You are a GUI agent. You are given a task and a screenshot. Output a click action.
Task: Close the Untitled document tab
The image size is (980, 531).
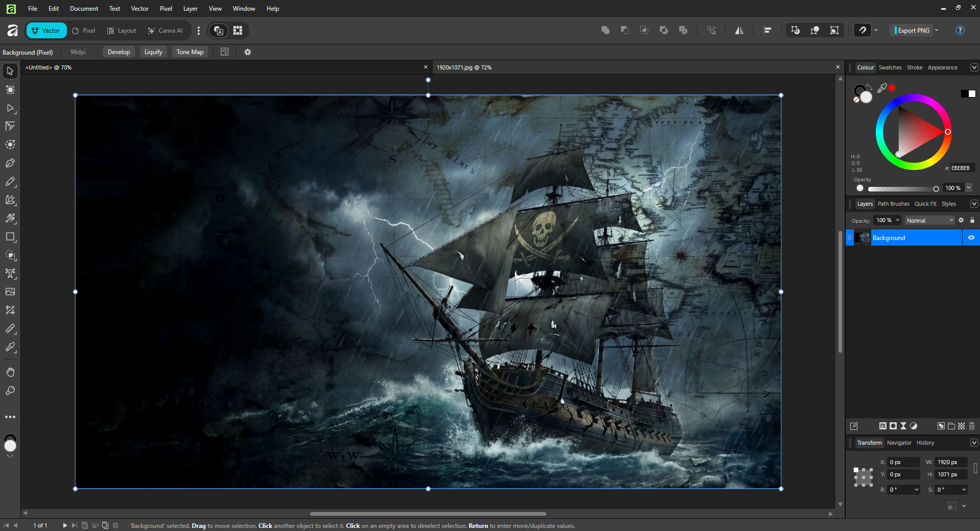click(426, 67)
